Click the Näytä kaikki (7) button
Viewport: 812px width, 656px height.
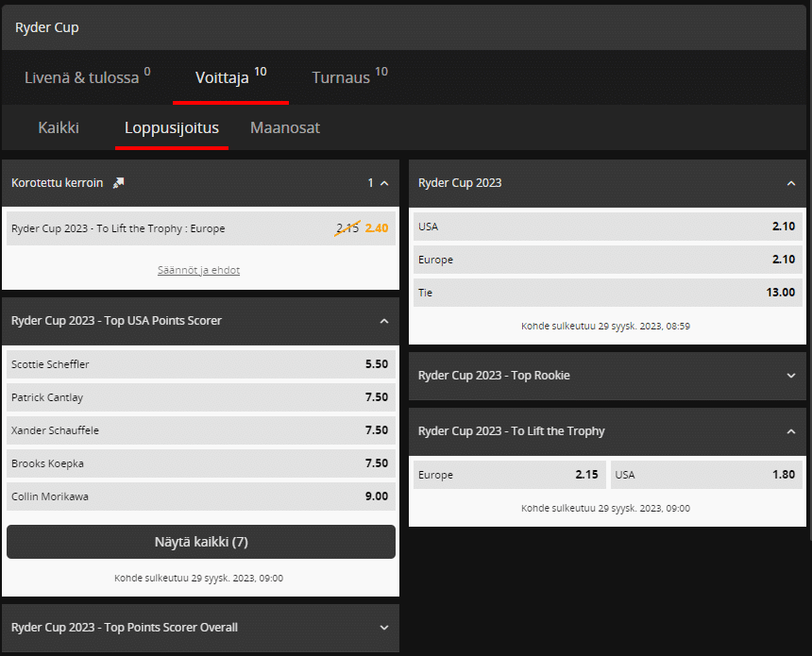pos(201,542)
